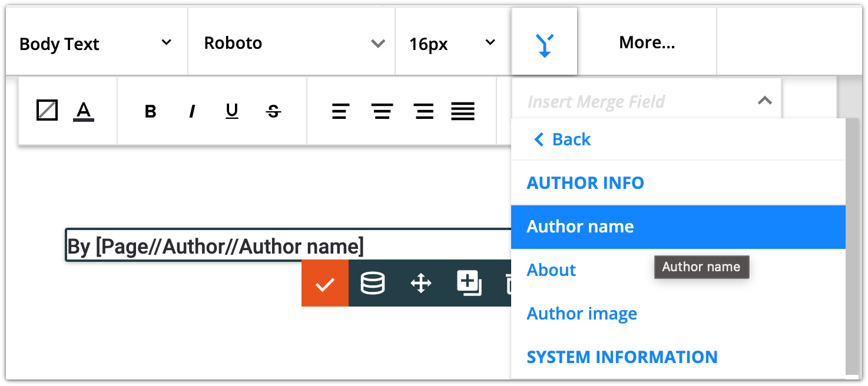Click the background color none icon
The height and width of the screenshot is (386, 868).
(47, 110)
